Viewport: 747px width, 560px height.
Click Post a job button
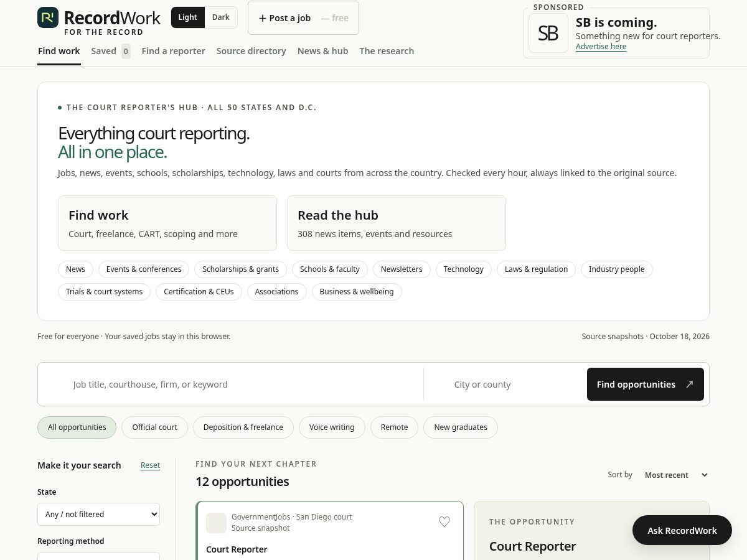click(303, 18)
